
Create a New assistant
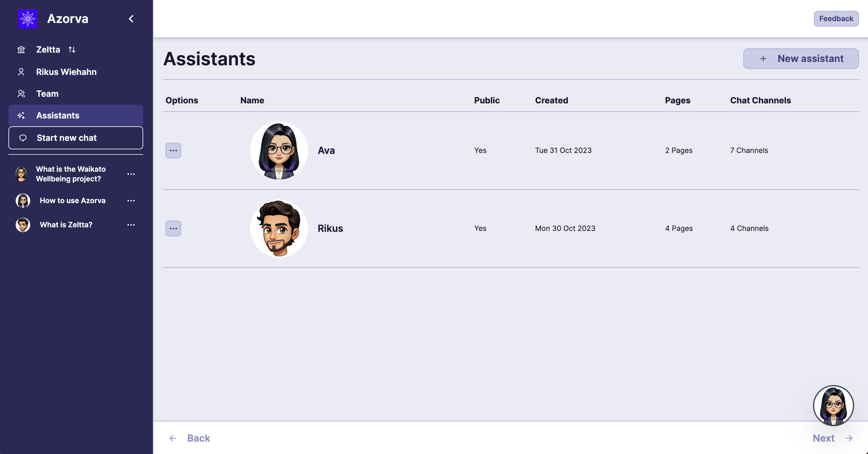tap(801, 59)
